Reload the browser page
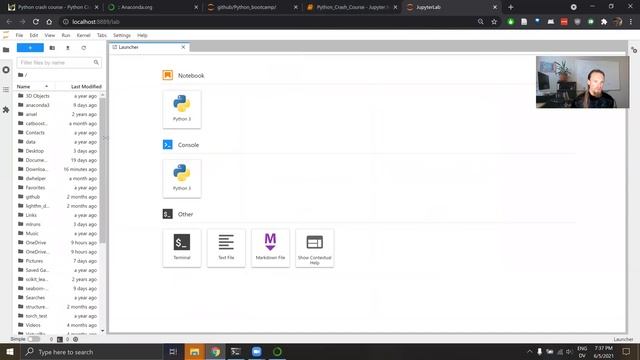 36,22
